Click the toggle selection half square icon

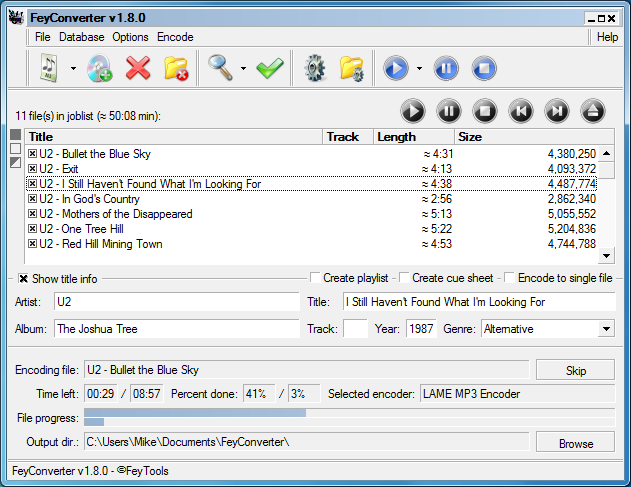coord(15,163)
